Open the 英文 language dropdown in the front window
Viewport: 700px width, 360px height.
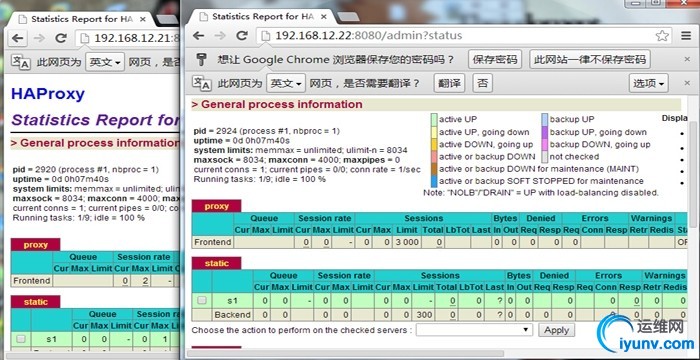pos(286,83)
